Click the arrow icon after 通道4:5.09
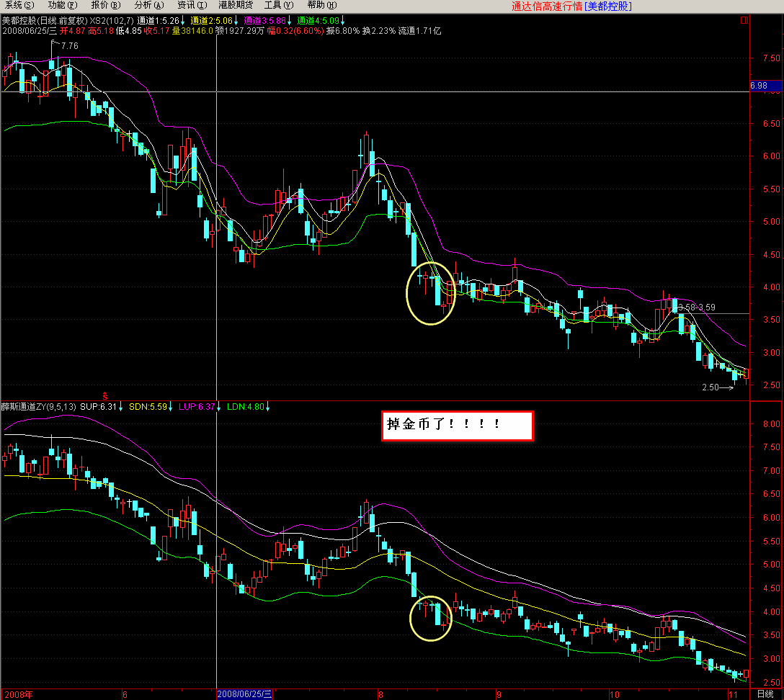 pyautogui.click(x=343, y=20)
